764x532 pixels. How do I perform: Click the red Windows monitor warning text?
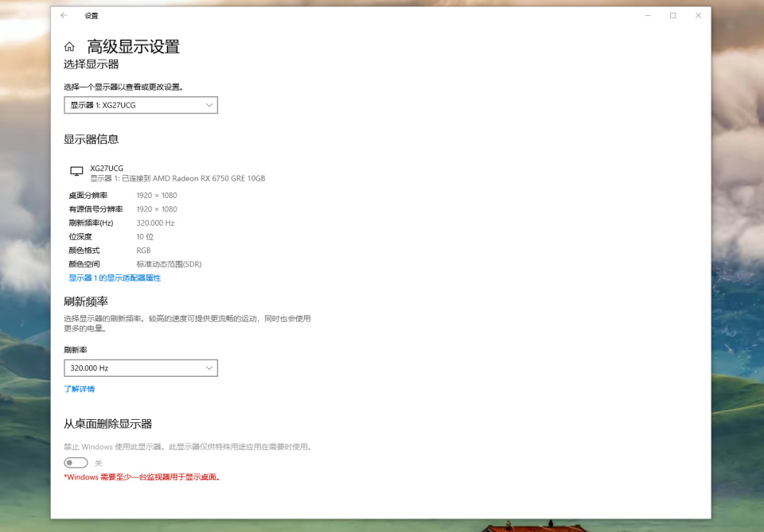[x=142, y=477]
